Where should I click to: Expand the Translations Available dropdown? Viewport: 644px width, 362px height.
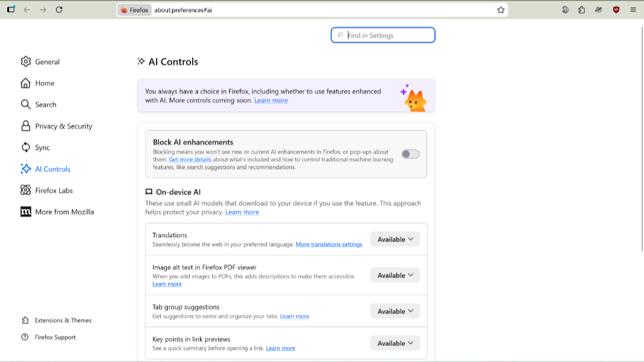pos(394,240)
